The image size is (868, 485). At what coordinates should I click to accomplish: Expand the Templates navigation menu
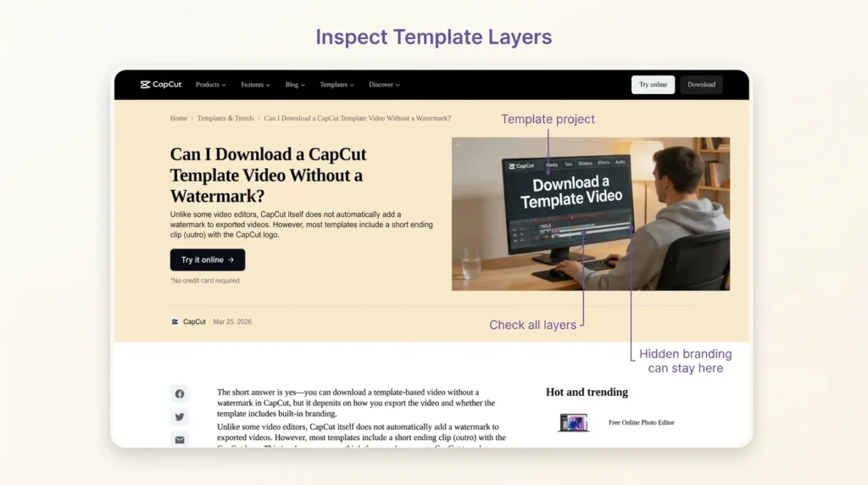(x=337, y=85)
